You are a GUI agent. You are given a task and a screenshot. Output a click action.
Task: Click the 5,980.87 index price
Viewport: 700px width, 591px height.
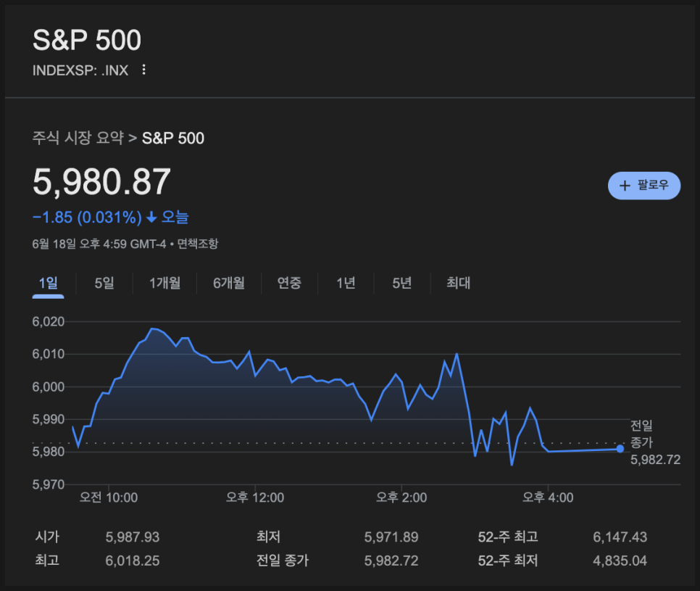101,182
